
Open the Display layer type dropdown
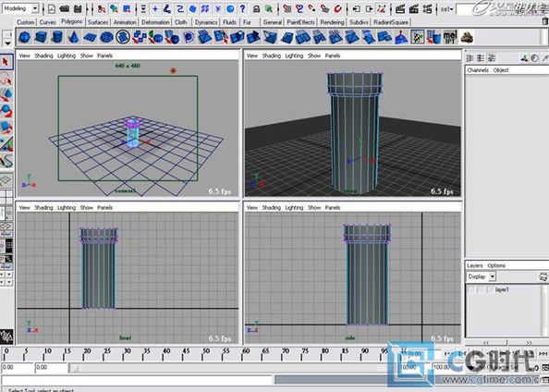482,276
